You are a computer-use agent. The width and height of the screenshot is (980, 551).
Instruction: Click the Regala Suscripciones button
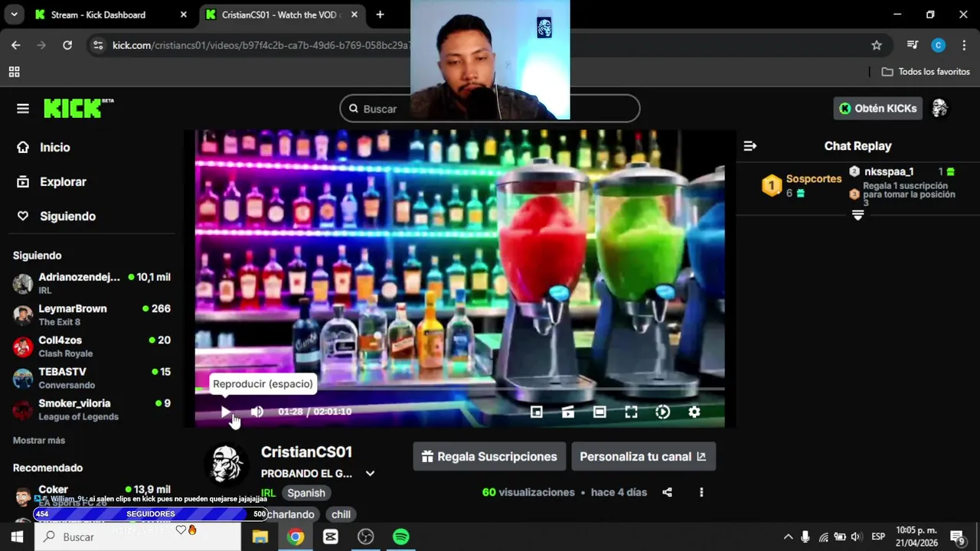tap(489, 457)
